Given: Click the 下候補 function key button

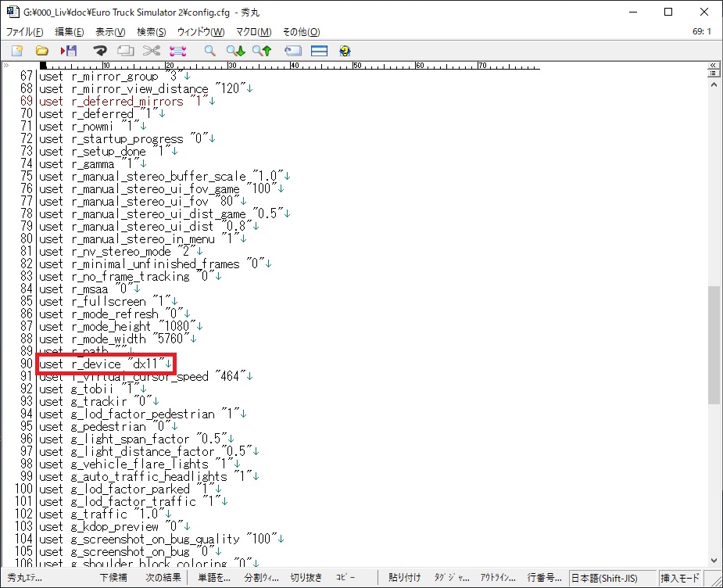Looking at the screenshot, I should point(113,577).
